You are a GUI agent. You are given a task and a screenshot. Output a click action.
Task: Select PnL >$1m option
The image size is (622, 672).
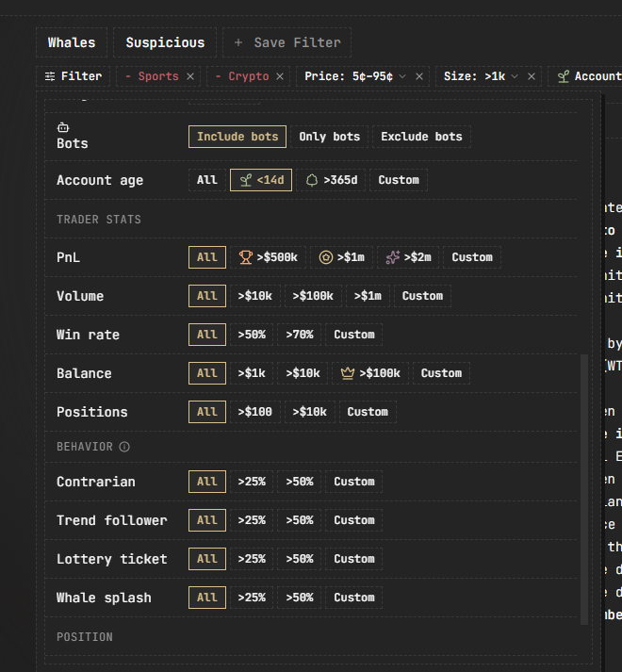point(342,257)
